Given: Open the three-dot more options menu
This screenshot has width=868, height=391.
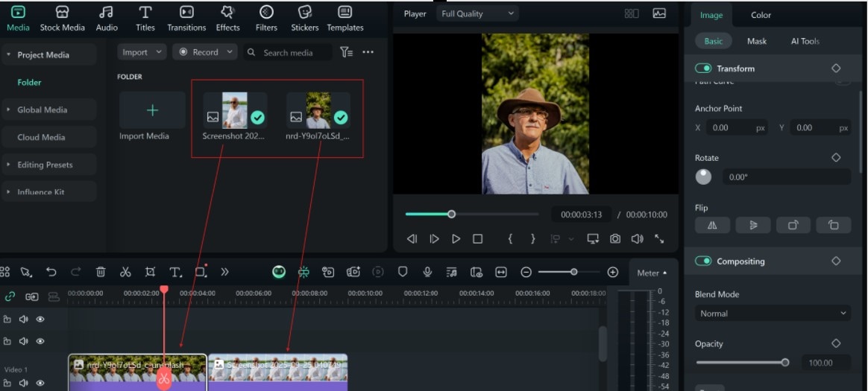Looking at the screenshot, I should pos(368,52).
